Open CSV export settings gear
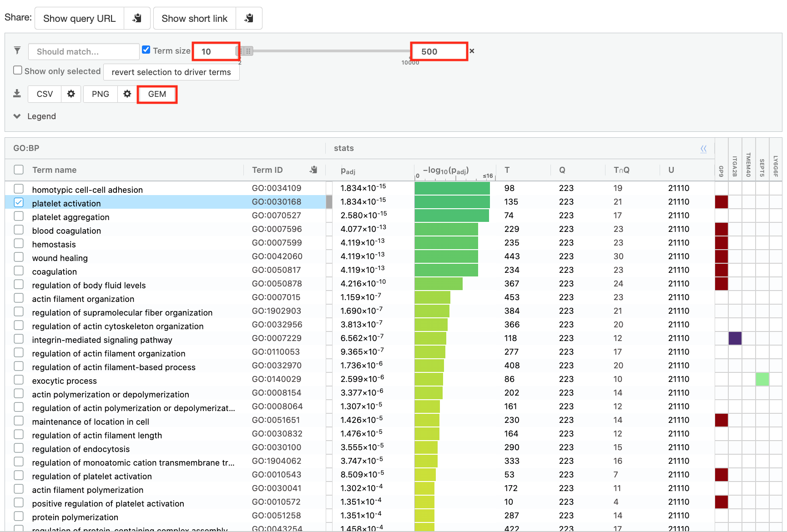The width and height of the screenshot is (787, 532). click(71, 94)
